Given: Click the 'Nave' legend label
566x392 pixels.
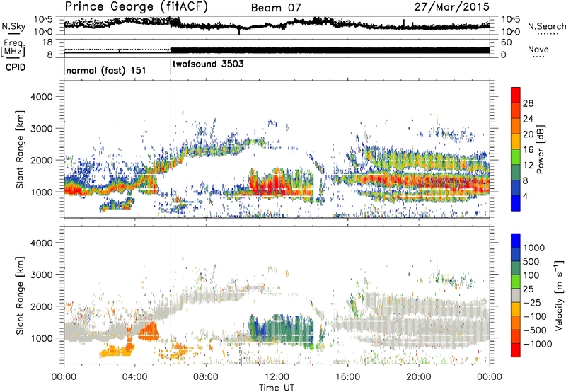Looking at the screenshot, I should pyautogui.click(x=538, y=50).
